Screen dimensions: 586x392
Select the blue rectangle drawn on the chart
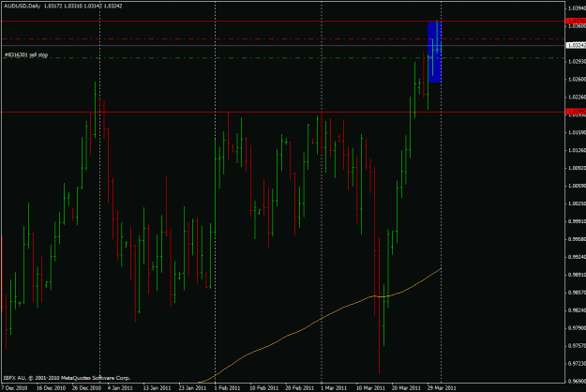tap(435, 52)
